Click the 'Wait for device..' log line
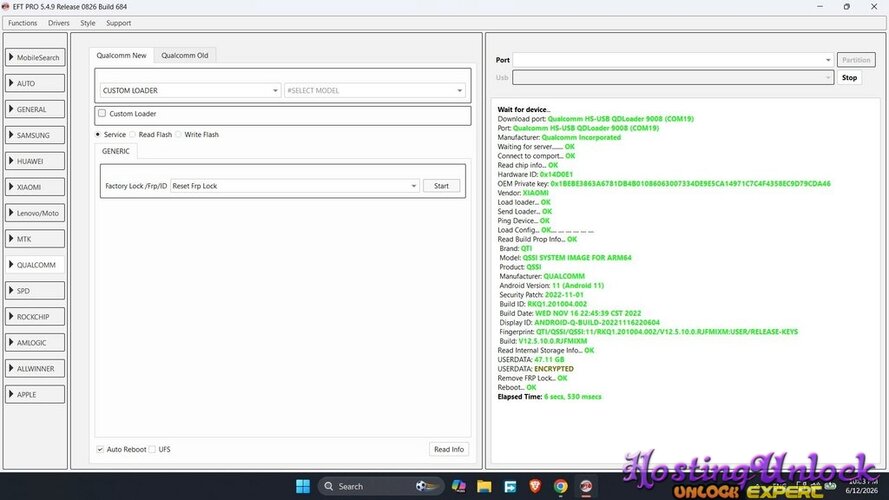 pyautogui.click(x=524, y=110)
